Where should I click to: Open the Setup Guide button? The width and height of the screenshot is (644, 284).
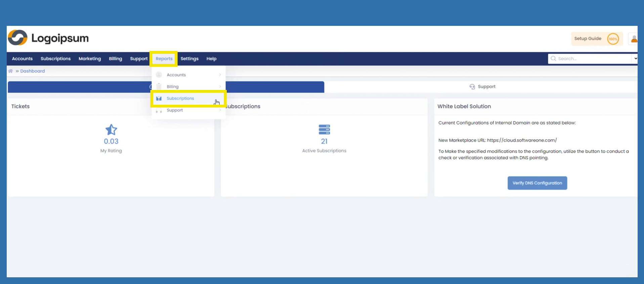tap(588, 39)
